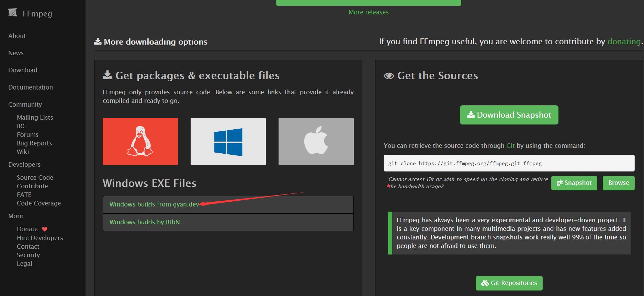Click the eye icon beside Get the Sources
644x296 pixels.
pyautogui.click(x=389, y=76)
